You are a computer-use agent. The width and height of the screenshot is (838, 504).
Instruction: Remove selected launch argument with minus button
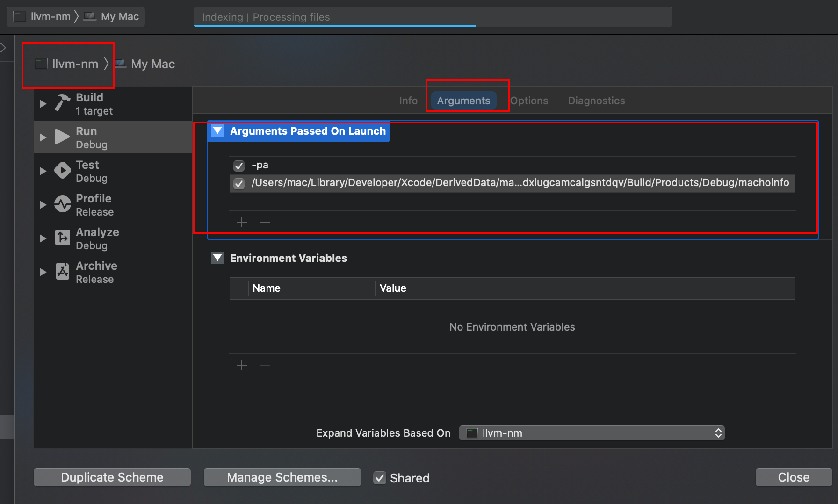[265, 222]
